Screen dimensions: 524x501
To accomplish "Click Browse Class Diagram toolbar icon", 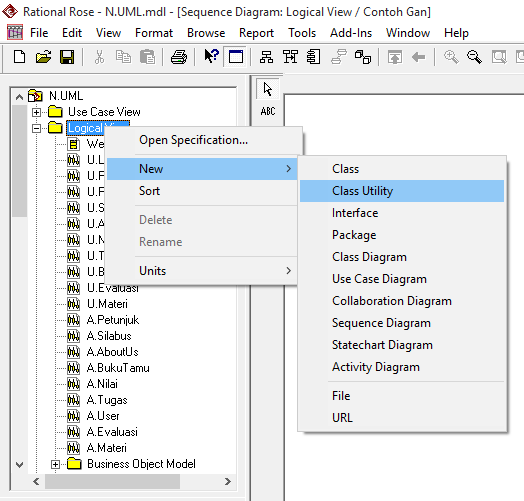I will [266, 57].
